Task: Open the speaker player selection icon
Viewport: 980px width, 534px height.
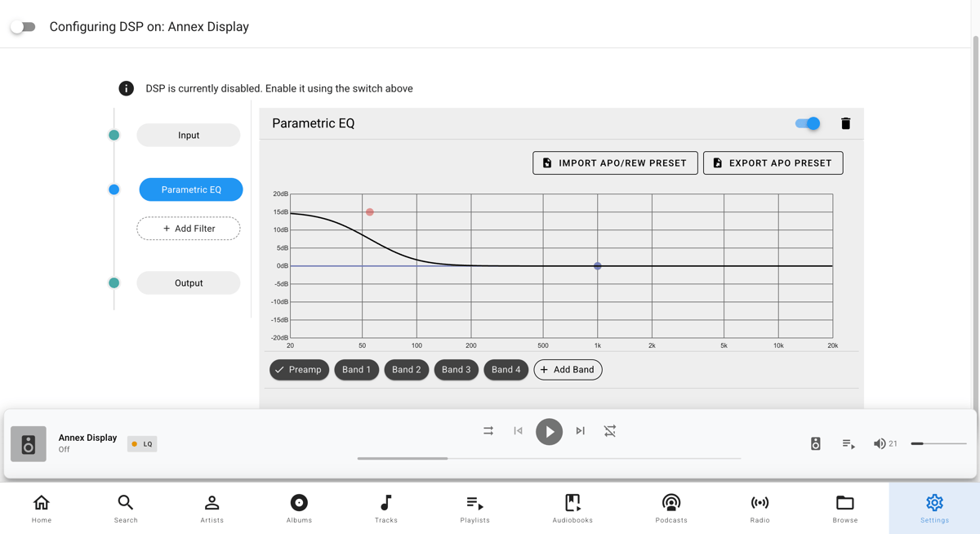Action: pos(815,443)
